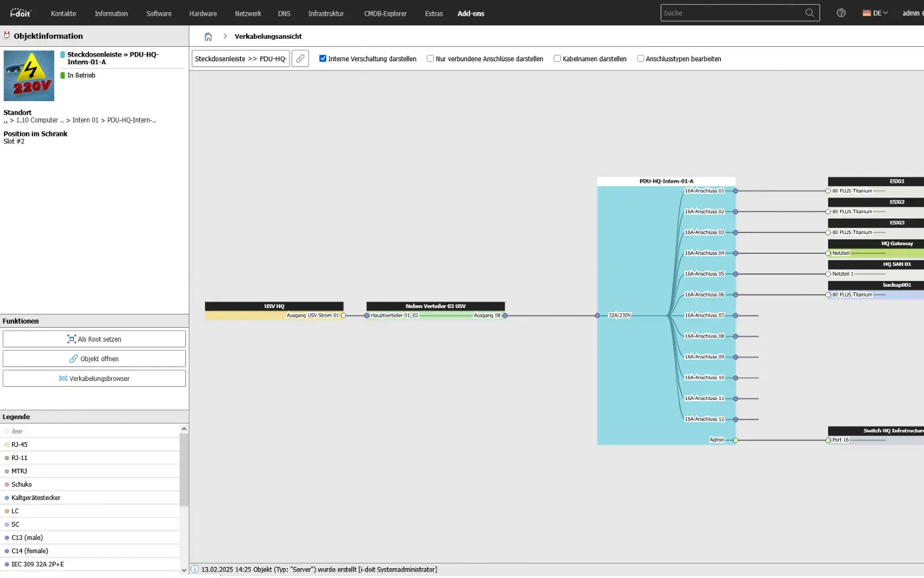The width and height of the screenshot is (924, 578).
Task: Click the search magnifier icon
Action: pos(809,13)
